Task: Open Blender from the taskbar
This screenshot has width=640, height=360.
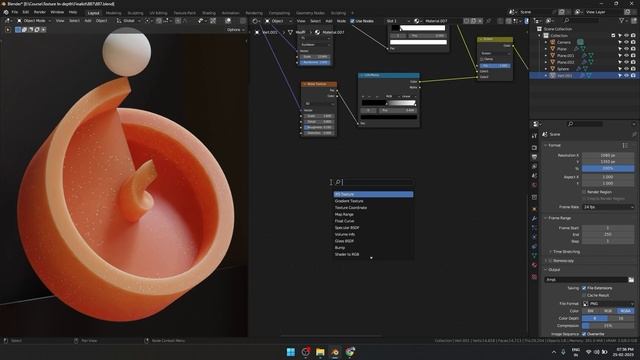Action: pos(335,352)
